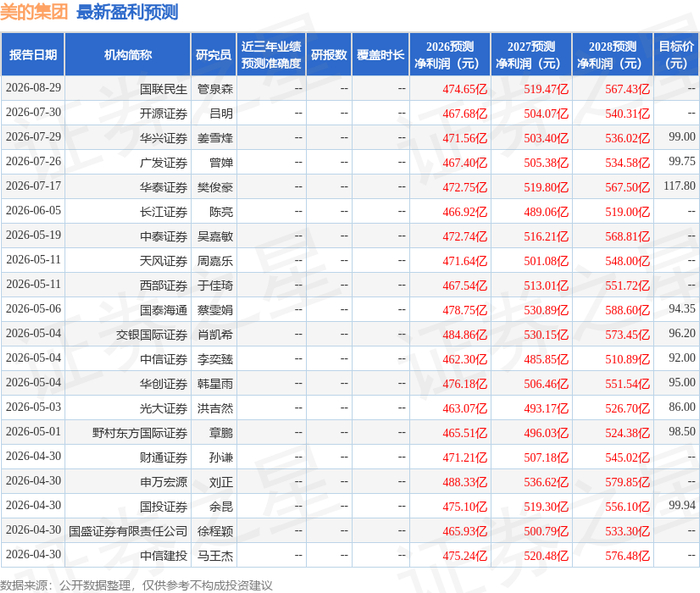
Task: Click target price 94.35
Action: point(682,309)
